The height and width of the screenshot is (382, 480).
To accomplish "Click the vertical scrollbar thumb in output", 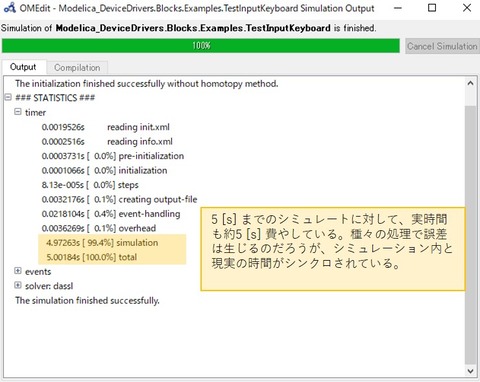I will click(x=470, y=235).
